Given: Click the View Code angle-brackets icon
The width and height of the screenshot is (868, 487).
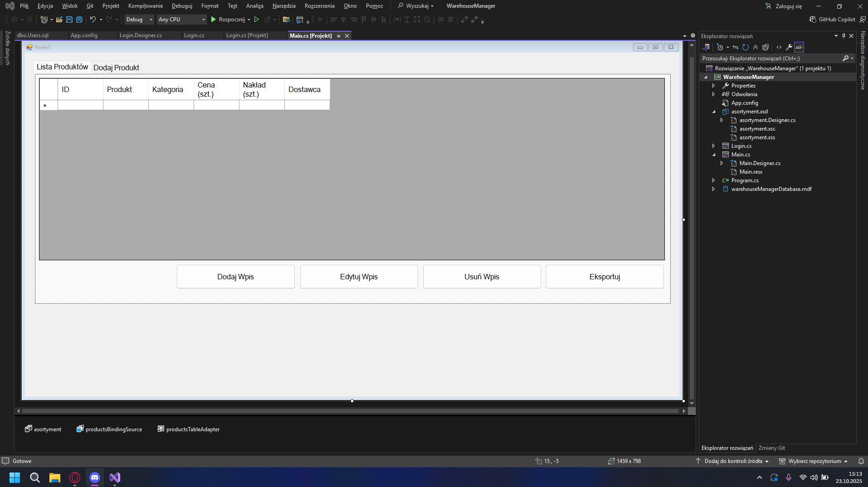Looking at the screenshot, I should (779, 47).
